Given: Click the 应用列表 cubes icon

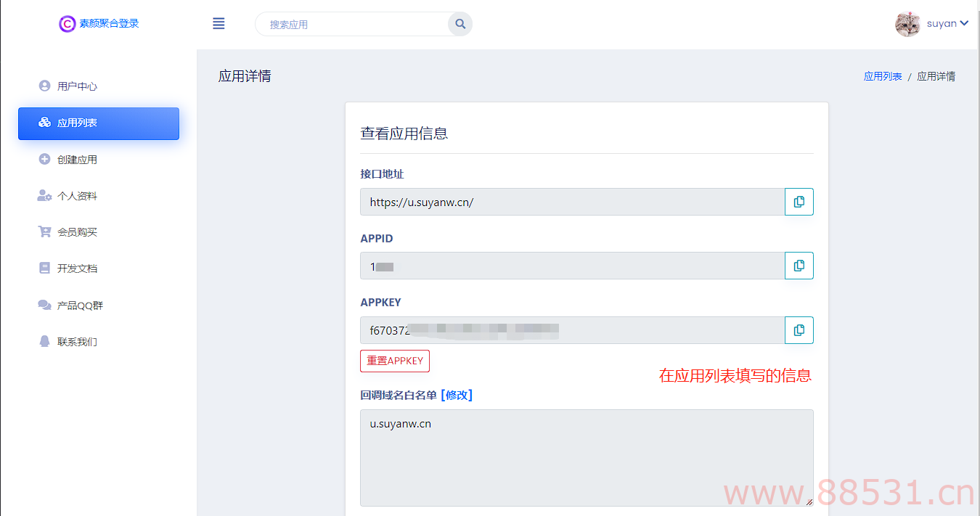Looking at the screenshot, I should (x=44, y=123).
